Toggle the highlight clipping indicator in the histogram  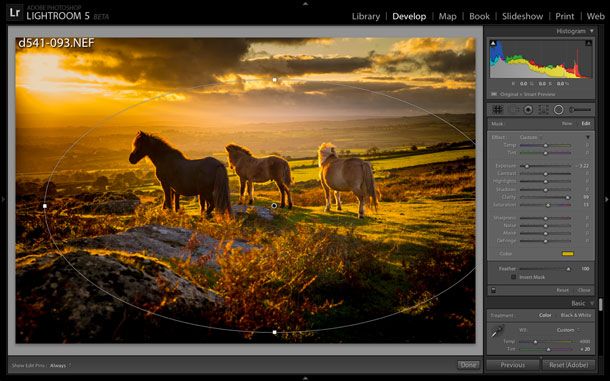pos(589,43)
